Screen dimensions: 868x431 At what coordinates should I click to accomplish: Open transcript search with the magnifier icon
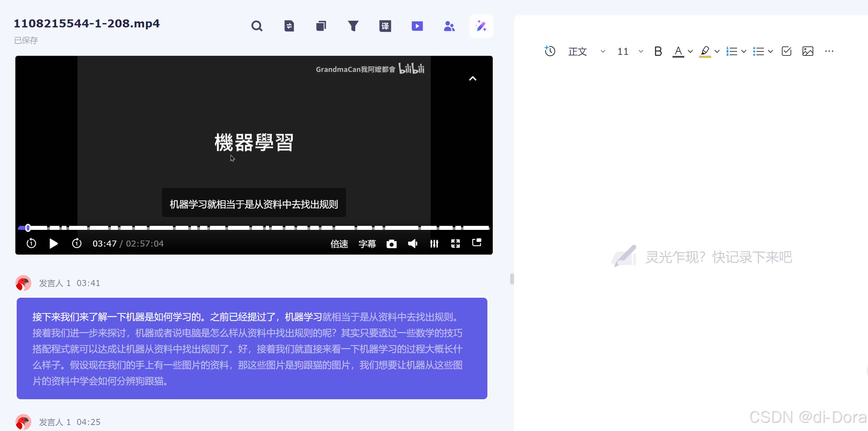(257, 26)
